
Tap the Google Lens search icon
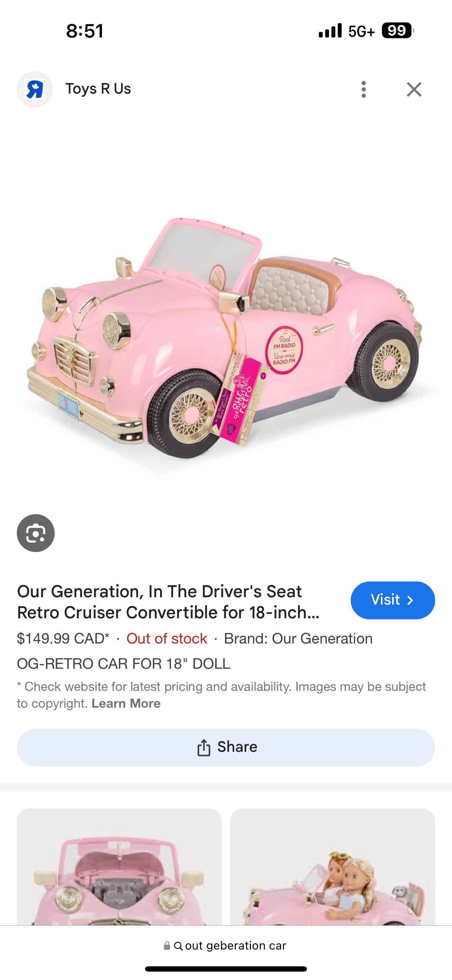click(x=36, y=533)
